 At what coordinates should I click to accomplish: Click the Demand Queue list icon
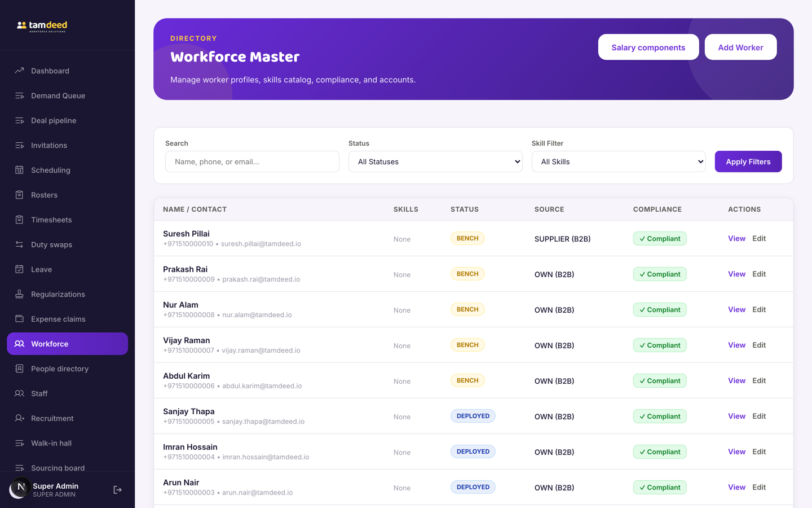[19, 95]
